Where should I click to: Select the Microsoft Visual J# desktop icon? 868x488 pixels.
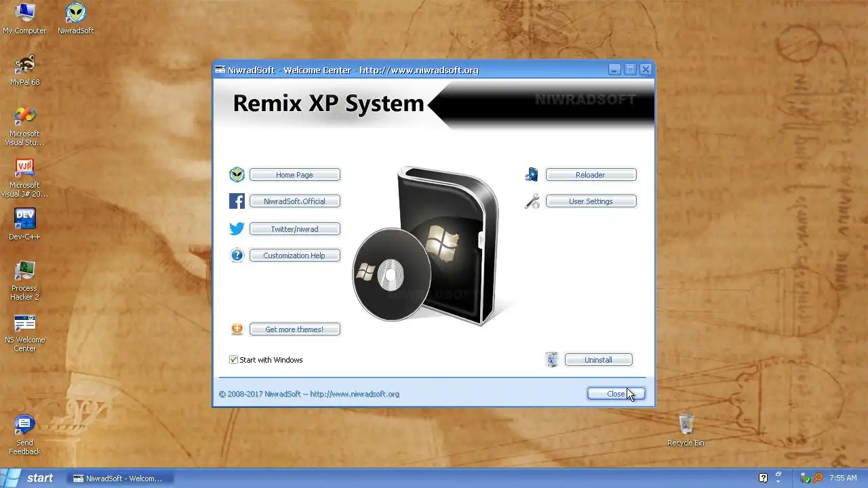click(24, 178)
